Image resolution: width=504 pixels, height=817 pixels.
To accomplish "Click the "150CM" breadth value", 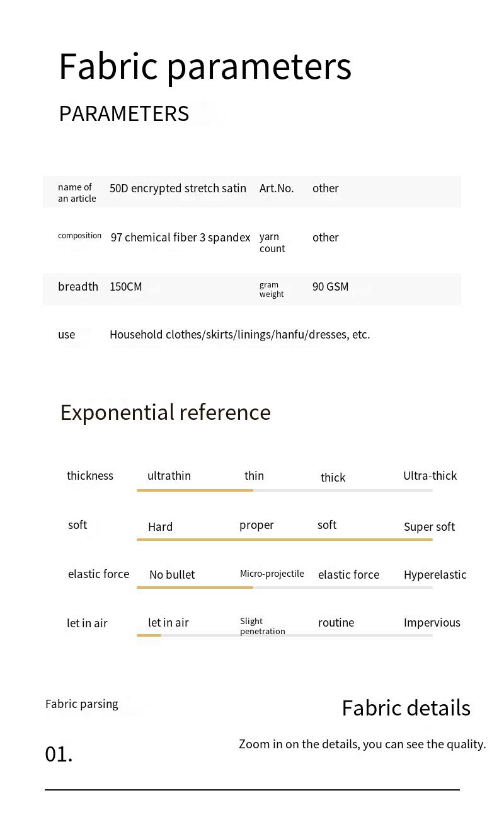I will [126, 287].
